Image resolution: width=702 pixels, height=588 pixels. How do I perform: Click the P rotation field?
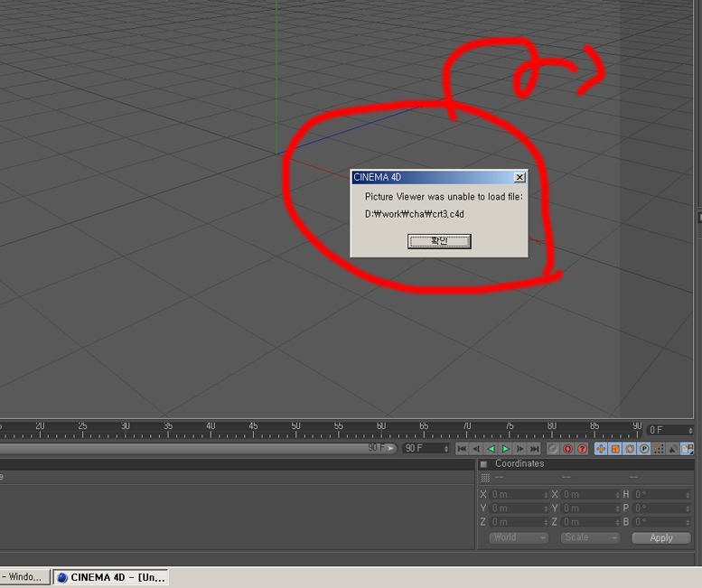tap(661, 509)
